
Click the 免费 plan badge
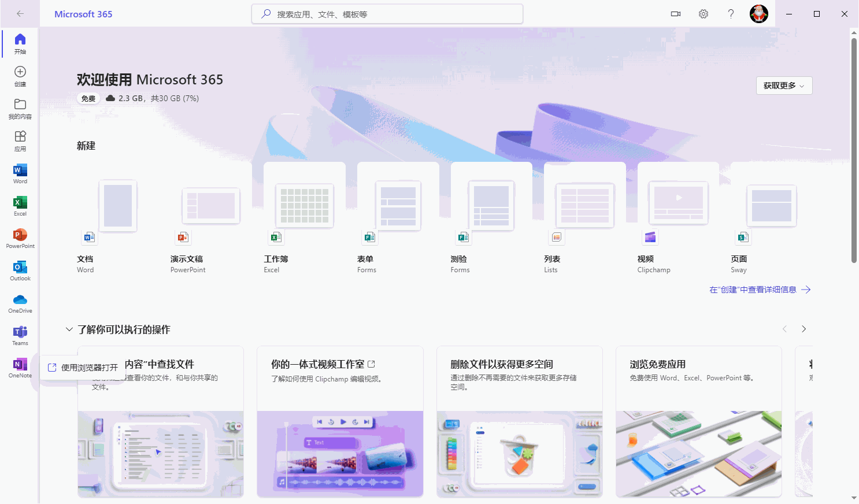pyautogui.click(x=88, y=99)
